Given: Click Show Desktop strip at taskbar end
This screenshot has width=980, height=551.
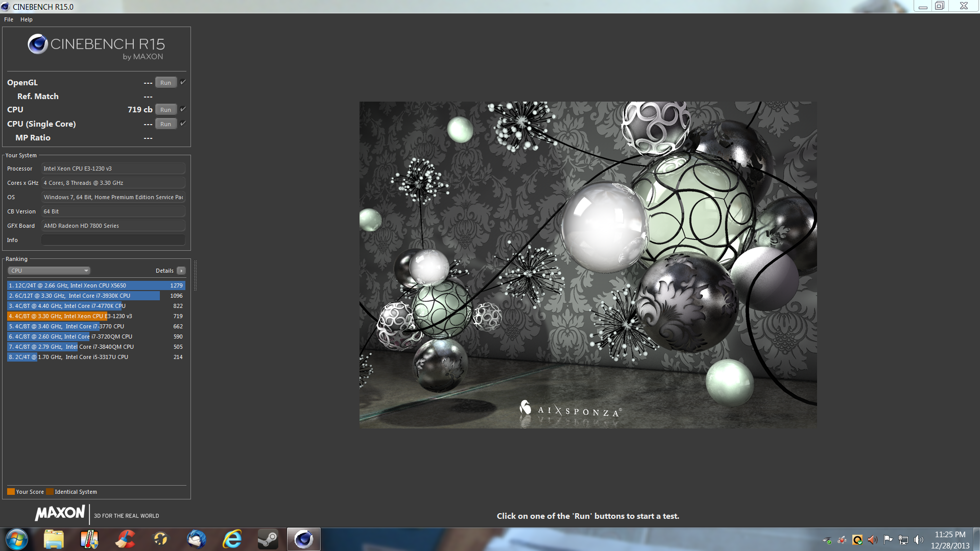Looking at the screenshot, I should coord(976,540).
